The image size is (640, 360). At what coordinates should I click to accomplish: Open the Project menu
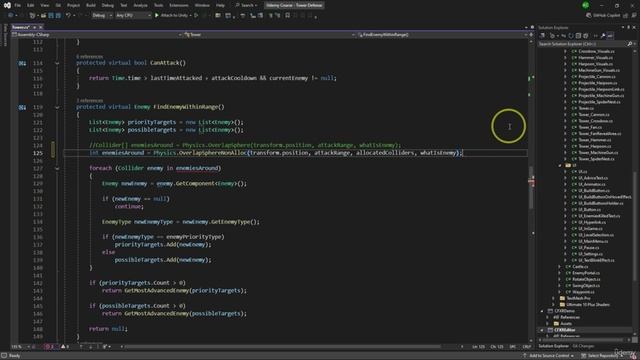pos(73,5)
